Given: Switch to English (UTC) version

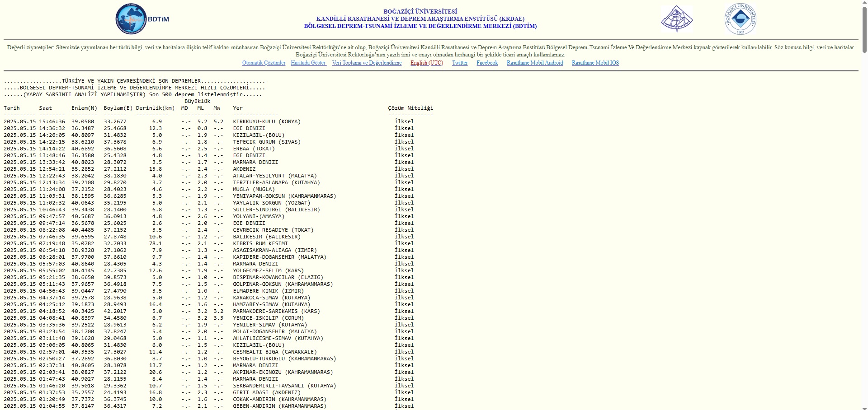Looking at the screenshot, I should coord(427,63).
